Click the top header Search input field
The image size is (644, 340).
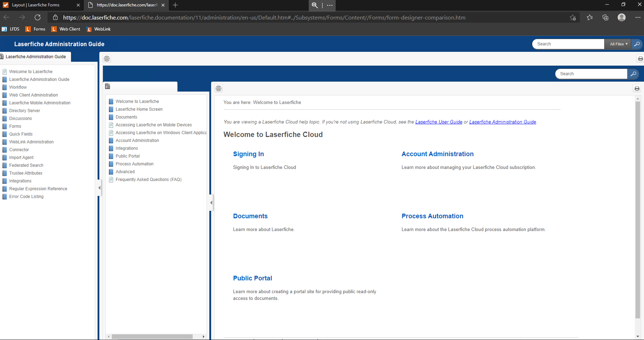click(x=568, y=44)
